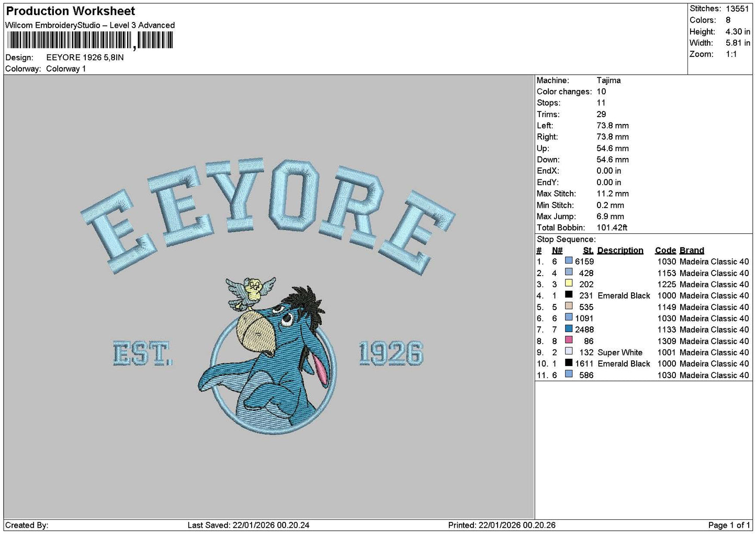756x534 pixels.
Task: Click the Description column header
Action: click(620, 251)
